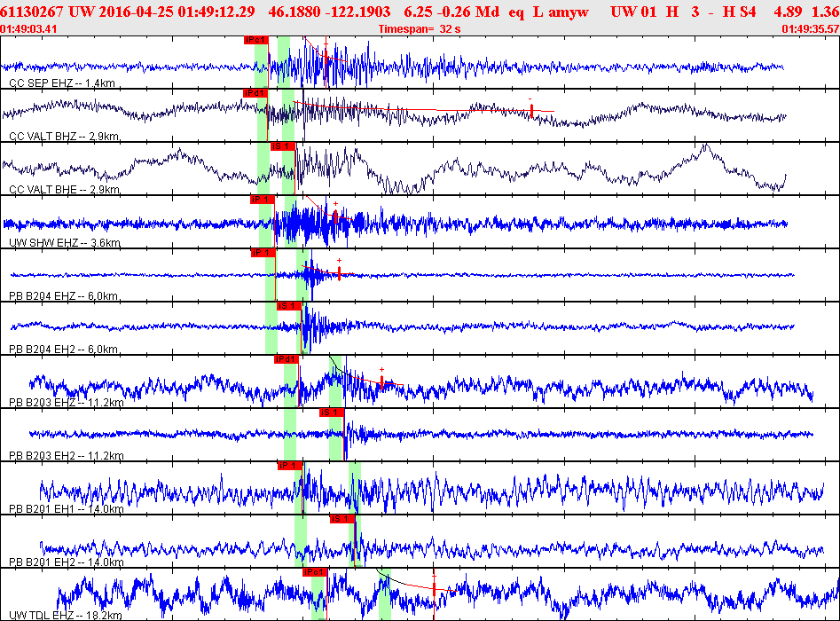This screenshot has width=840, height=621.
Task: Select the UW SHW EHZ -- 3.6km label
Action: click(x=65, y=243)
